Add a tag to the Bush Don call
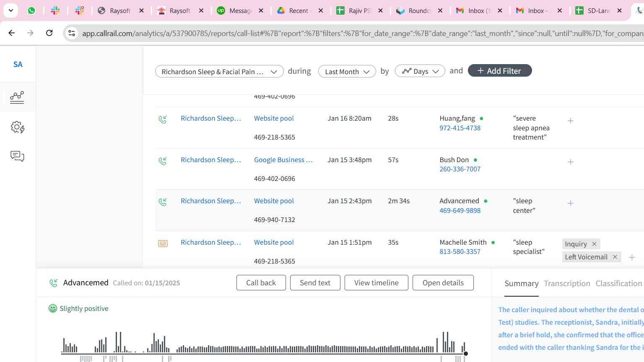This screenshot has width=644, height=362. [570, 162]
